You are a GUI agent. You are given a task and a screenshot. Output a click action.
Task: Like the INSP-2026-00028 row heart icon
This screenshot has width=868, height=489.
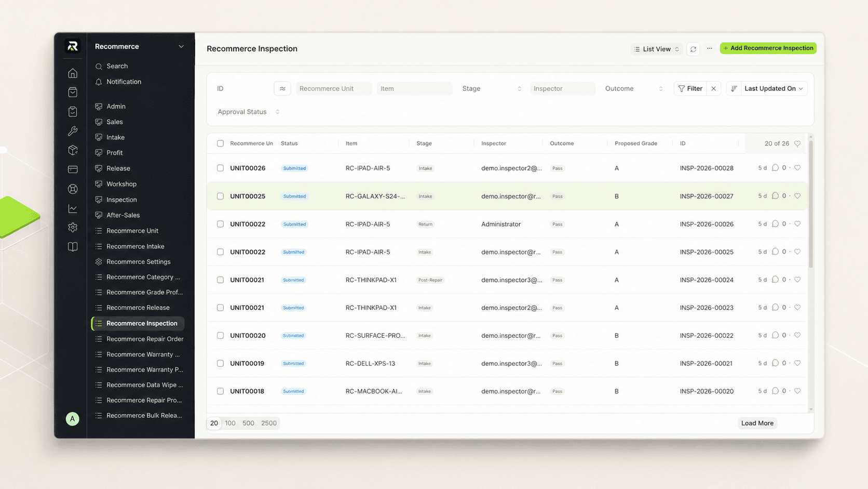point(797,168)
